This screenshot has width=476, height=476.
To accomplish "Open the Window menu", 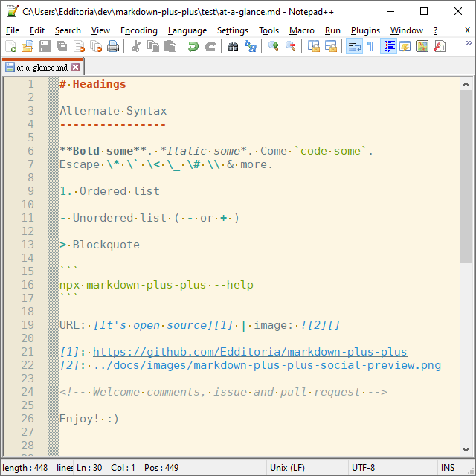I will click(x=407, y=30).
